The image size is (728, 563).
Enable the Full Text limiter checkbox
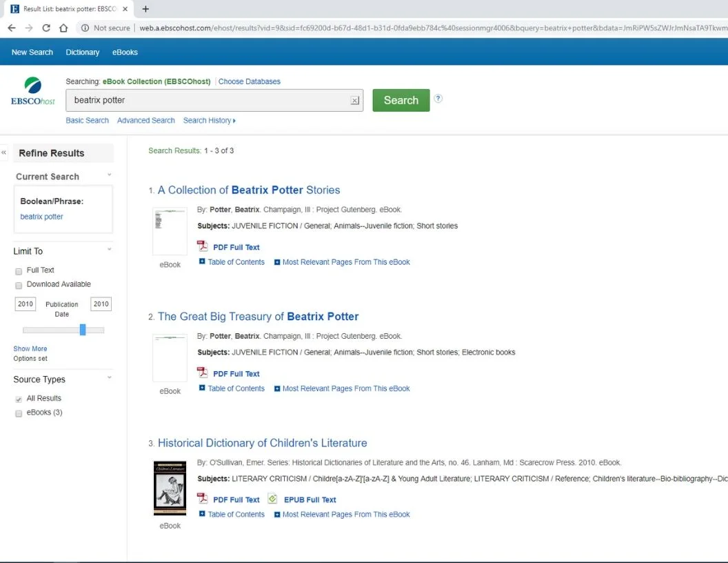coord(19,271)
